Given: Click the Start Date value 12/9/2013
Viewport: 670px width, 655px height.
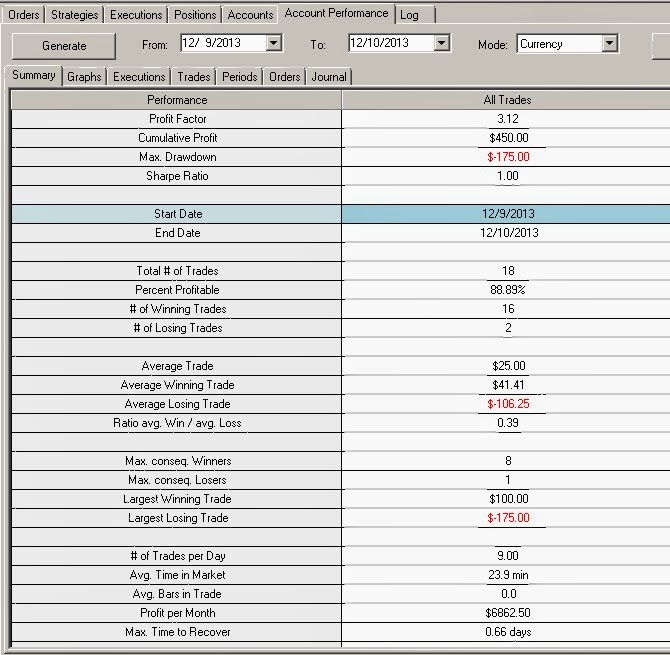Looking at the screenshot, I should click(x=508, y=214).
